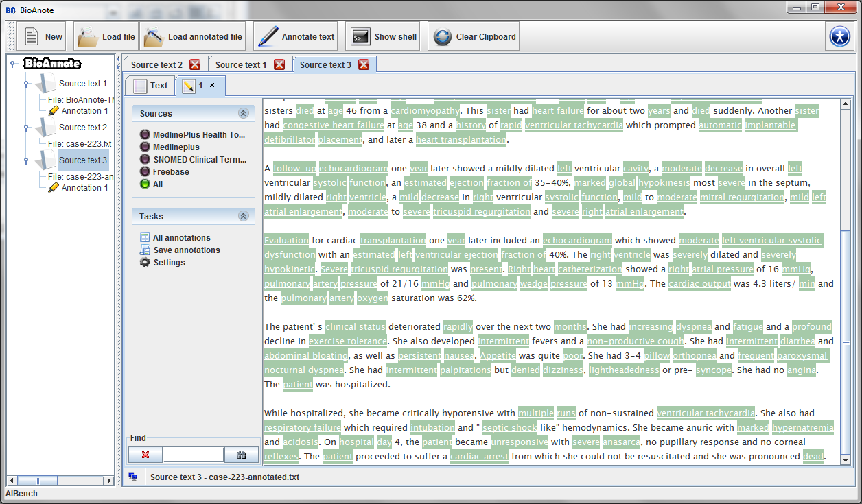Switch to the Source text 2 tab
This screenshot has height=504, width=862.
(156, 65)
